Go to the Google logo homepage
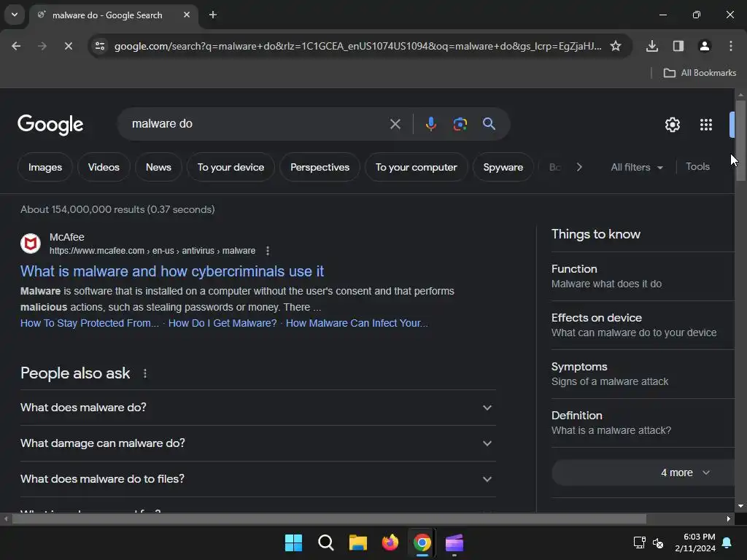This screenshot has height=560, width=747. click(x=50, y=125)
